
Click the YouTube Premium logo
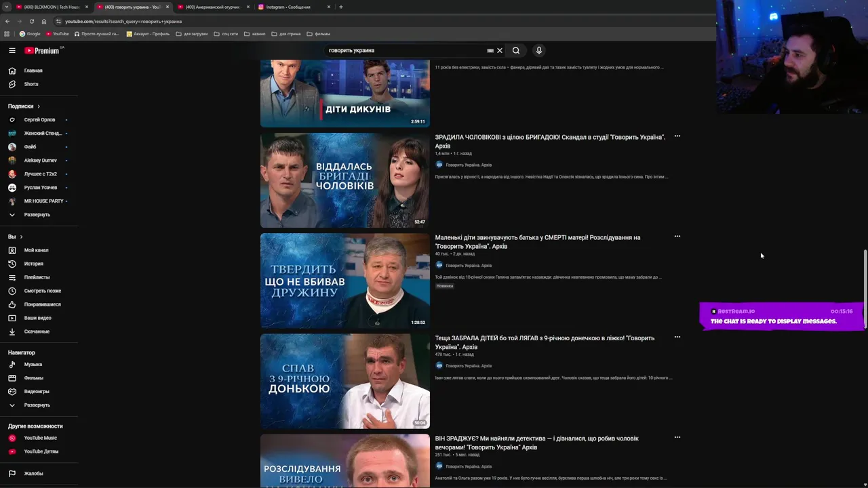point(42,50)
